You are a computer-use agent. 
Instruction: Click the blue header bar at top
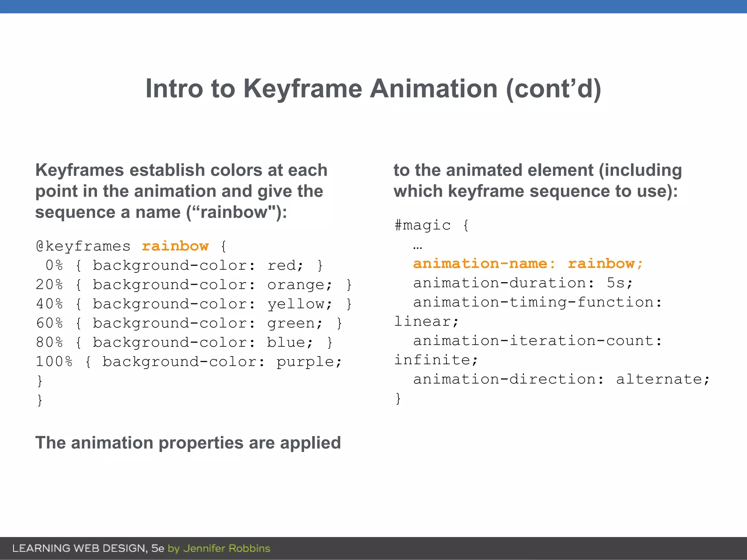pyautogui.click(x=373, y=7)
